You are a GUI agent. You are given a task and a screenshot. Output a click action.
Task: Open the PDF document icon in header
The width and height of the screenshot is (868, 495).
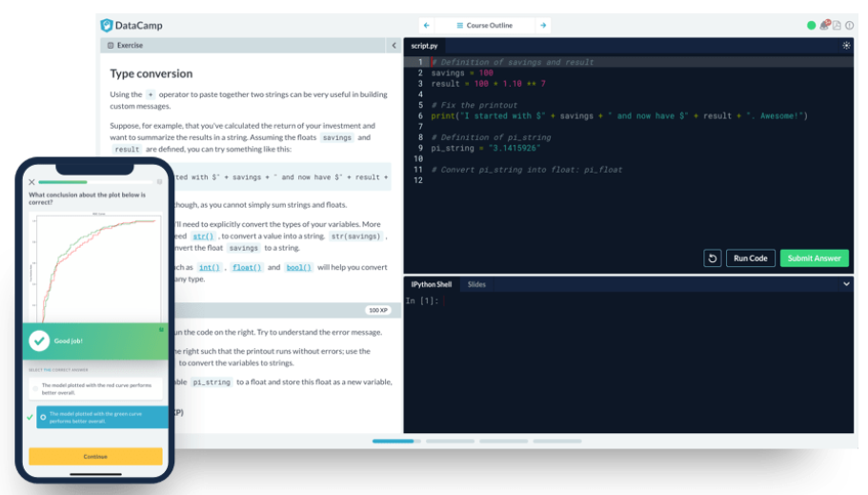tap(837, 26)
